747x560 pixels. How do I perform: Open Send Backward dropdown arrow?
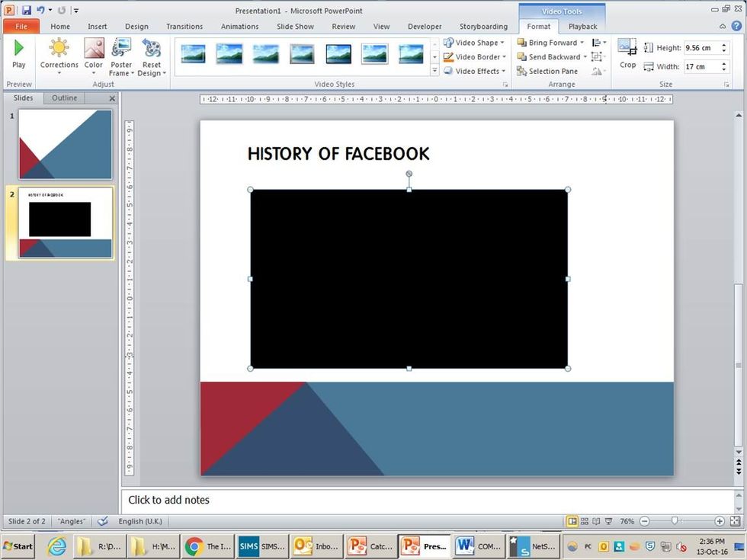(x=585, y=56)
